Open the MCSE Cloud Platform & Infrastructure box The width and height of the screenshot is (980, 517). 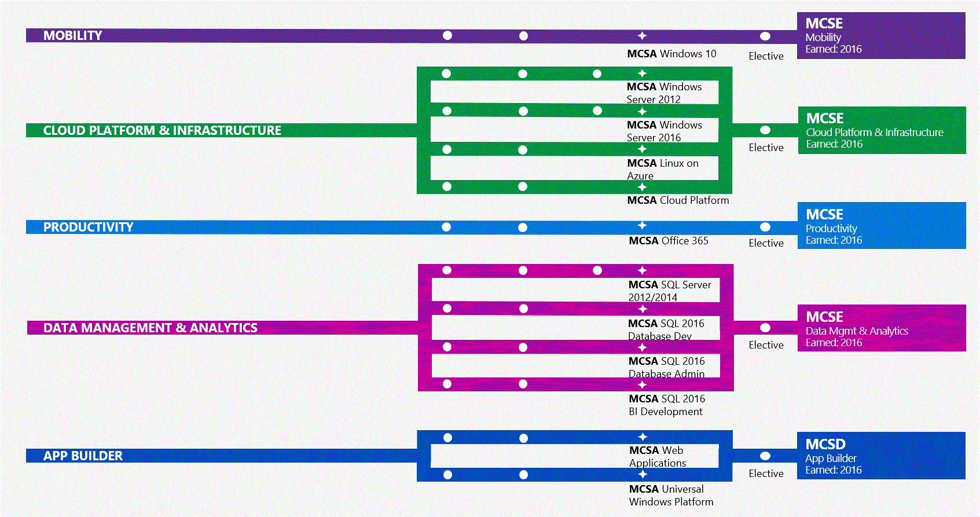(x=881, y=130)
